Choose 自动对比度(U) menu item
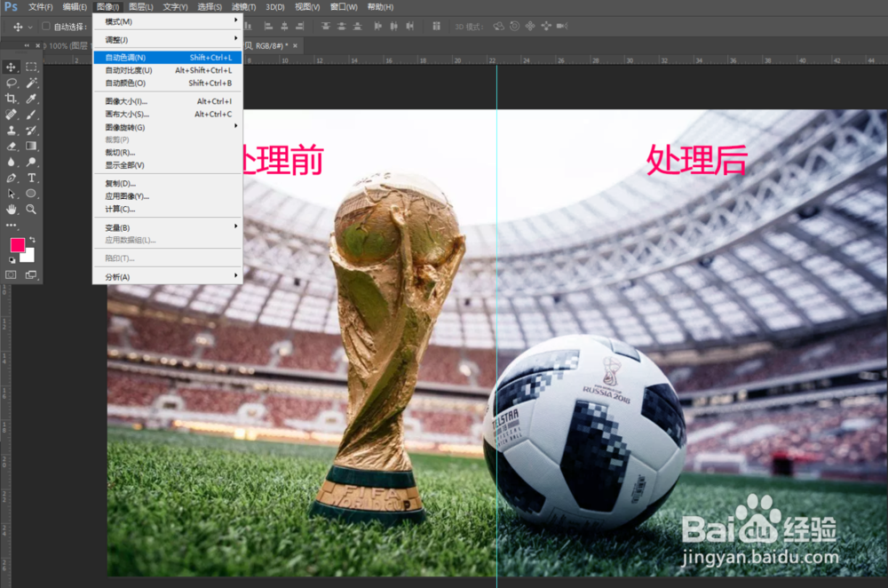Viewport: 888px width, 588px height. (168, 70)
